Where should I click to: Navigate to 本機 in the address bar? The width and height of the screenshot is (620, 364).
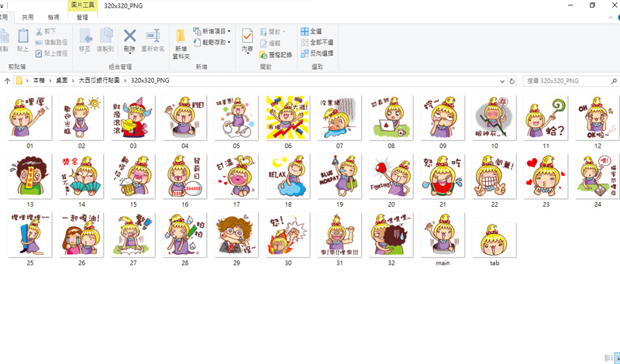[39, 81]
